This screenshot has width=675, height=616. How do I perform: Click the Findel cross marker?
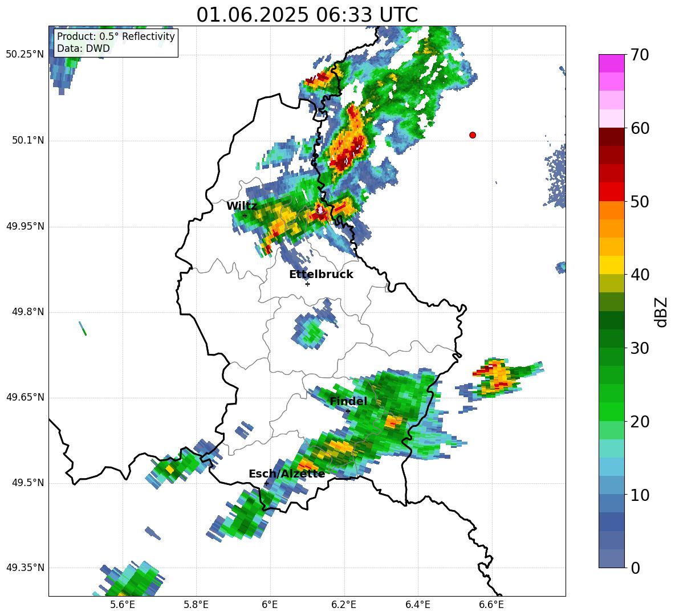(x=348, y=411)
